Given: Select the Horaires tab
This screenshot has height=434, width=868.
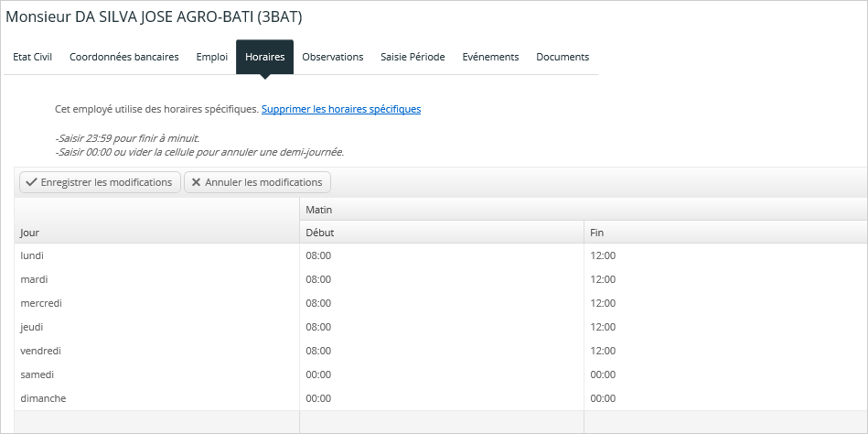Looking at the screenshot, I should (264, 57).
